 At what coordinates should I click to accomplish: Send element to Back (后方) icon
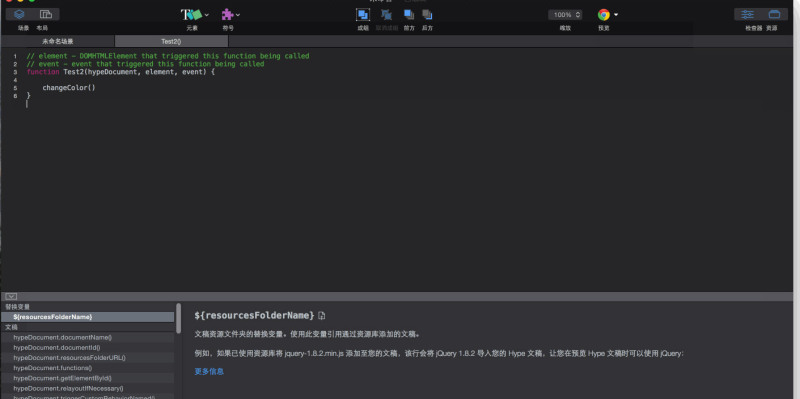(428, 15)
